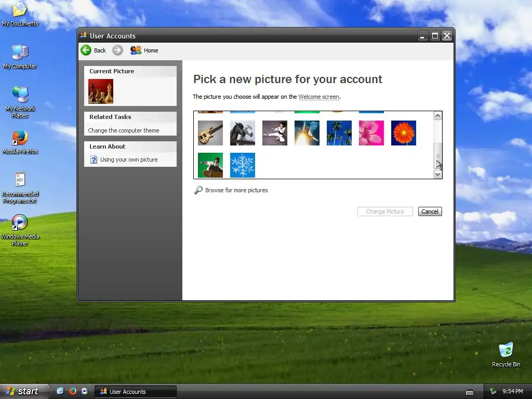Click the green Back arrow icon

click(x=86, y=50)
